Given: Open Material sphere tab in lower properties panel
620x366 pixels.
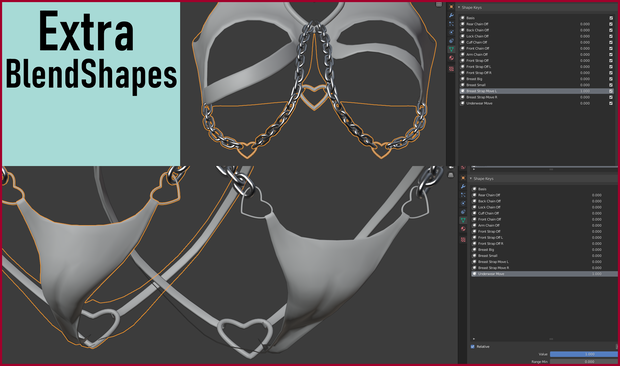Looking at the screenshot, I should pos(463,229).
